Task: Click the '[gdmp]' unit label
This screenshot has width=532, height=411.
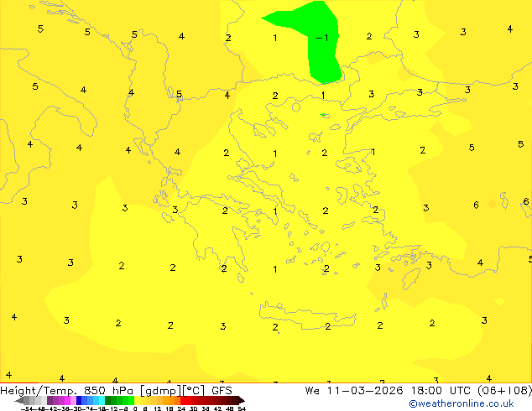Action: point(161,391)
